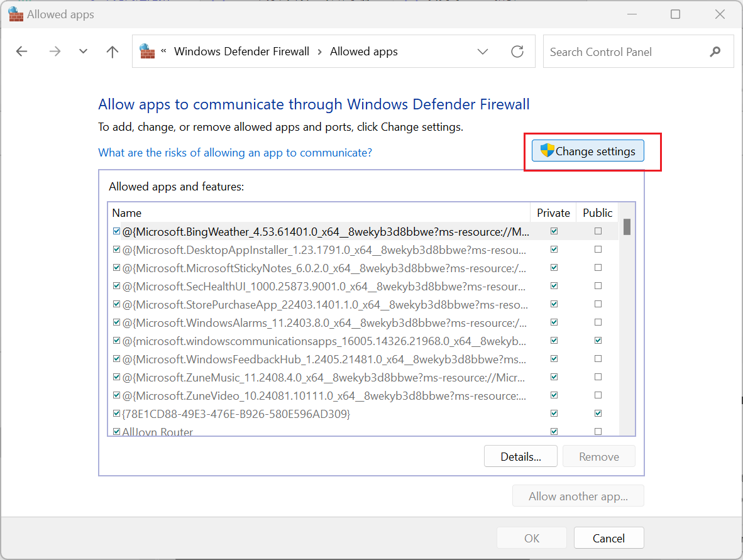Expand chevron after Windows Defender Firewall
The image size is (743, 560).
click(320, 52)
